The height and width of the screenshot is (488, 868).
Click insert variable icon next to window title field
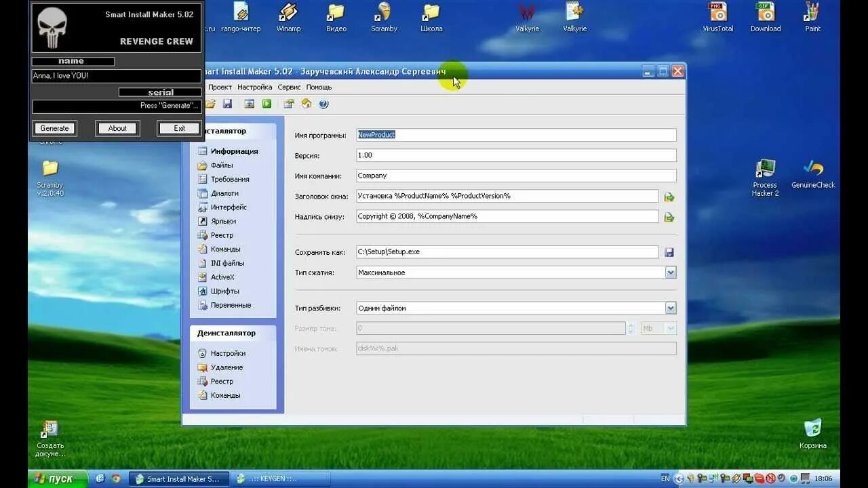pos(669,197)
